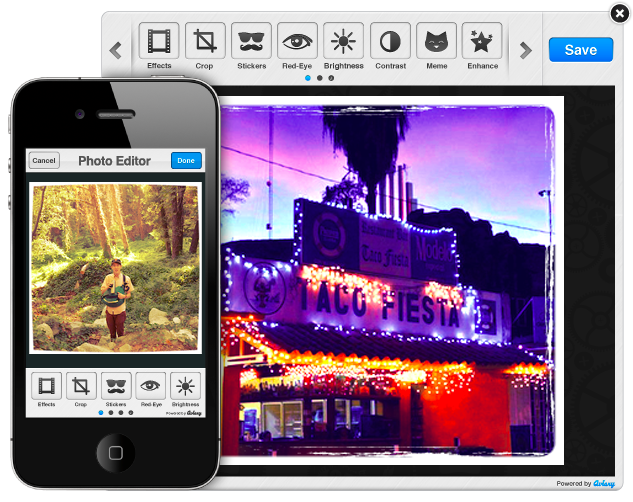633x502 pixels.
Task: Select fourth page dot on phone toolbar
Action: tap(131, 413)
